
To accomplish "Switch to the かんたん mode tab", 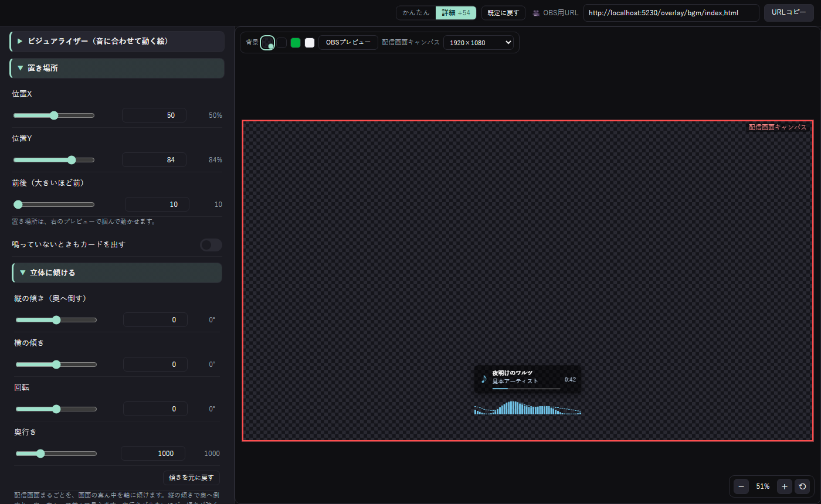I will point(416,13).
